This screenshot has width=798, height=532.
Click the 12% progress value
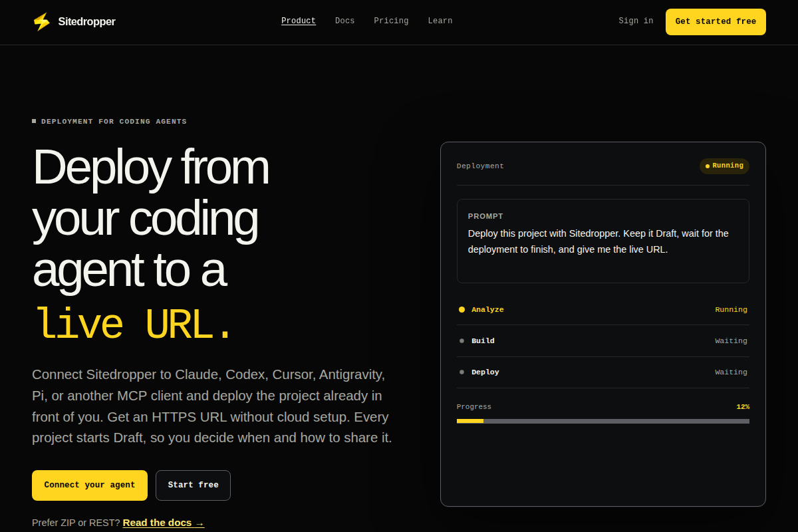click(x=743, y=407)
